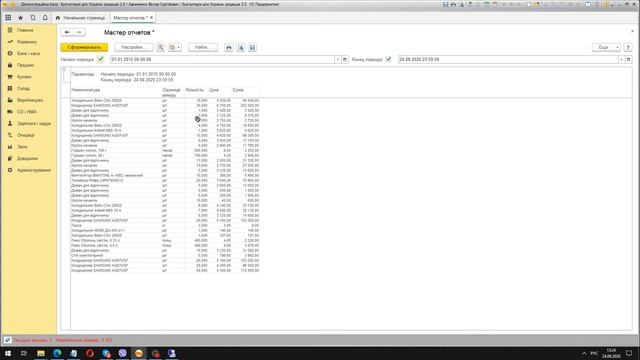Collapse the Параметры group in report

click(x=64, y=69)
